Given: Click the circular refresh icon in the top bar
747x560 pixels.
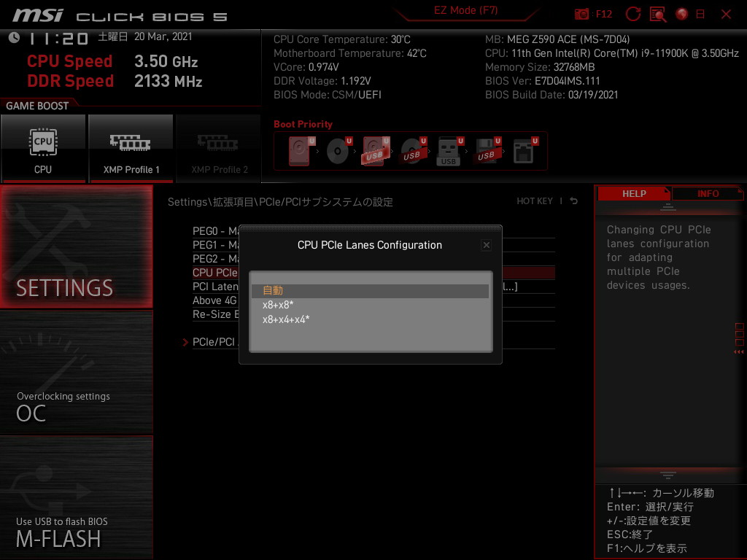Looking at the screenshot, I should coord(632,15).
